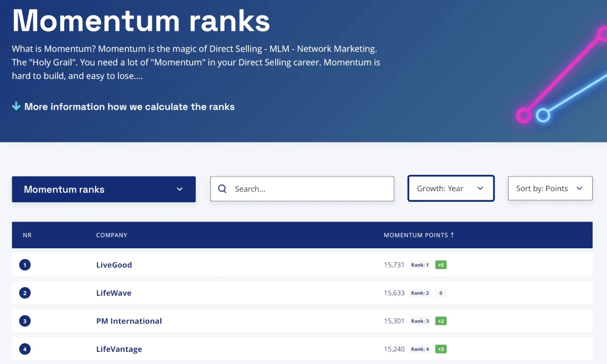Click the green +2 change badge

pyautogui.click(x=441, y=321)
